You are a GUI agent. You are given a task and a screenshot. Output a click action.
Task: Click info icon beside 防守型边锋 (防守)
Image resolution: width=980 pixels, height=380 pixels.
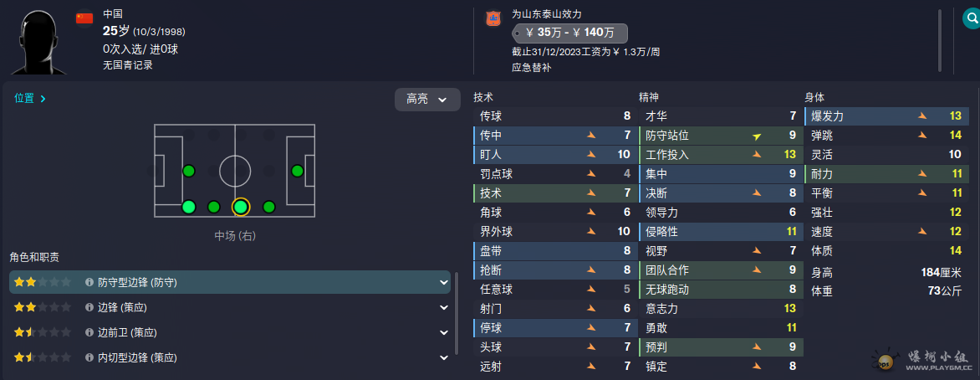[89, 283]
